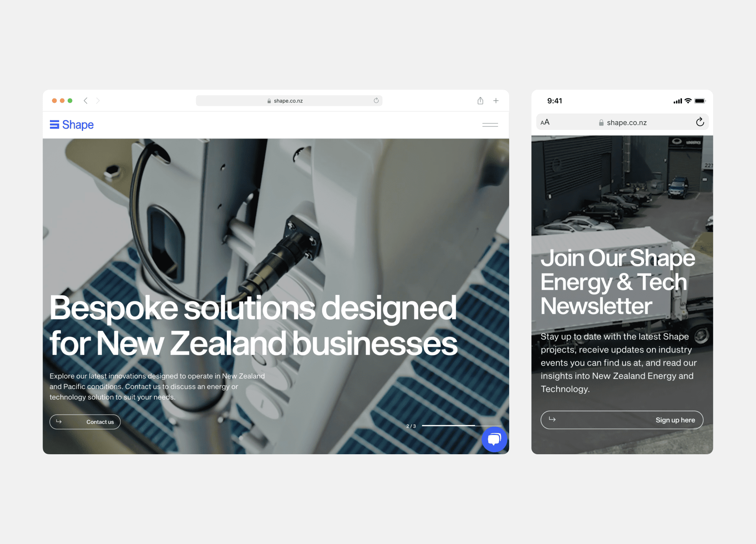Screen dimensions: 756x544
Task: Click the Bespoke solutions hero heading
Action: [x=253, y=326]
